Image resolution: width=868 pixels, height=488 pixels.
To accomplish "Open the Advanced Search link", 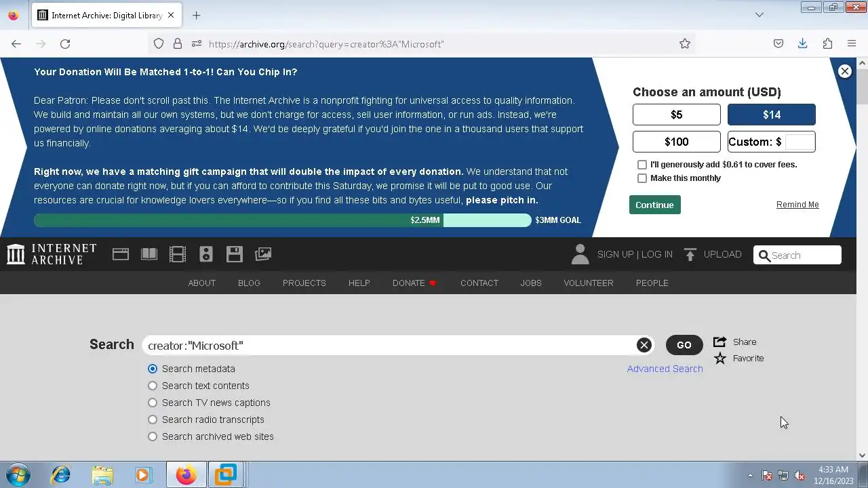I will pos(665,369).
